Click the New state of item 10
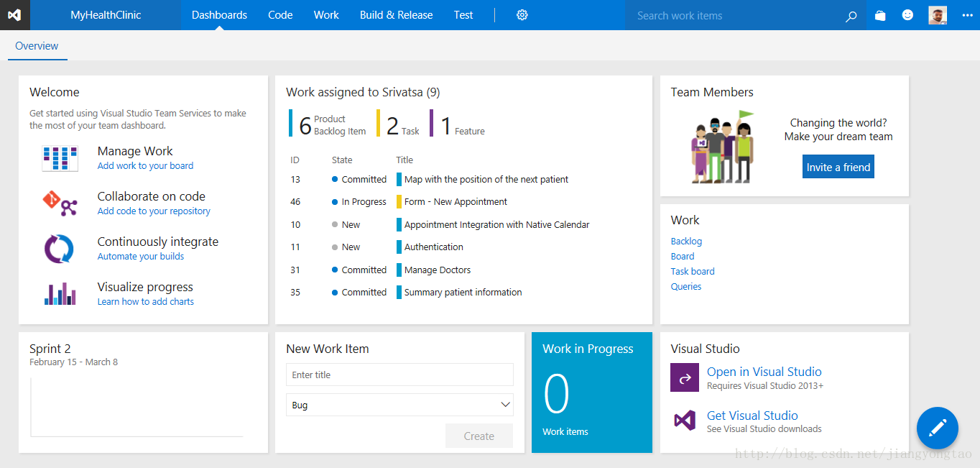This screenshot has height=468, width=980. click(351, 225)
